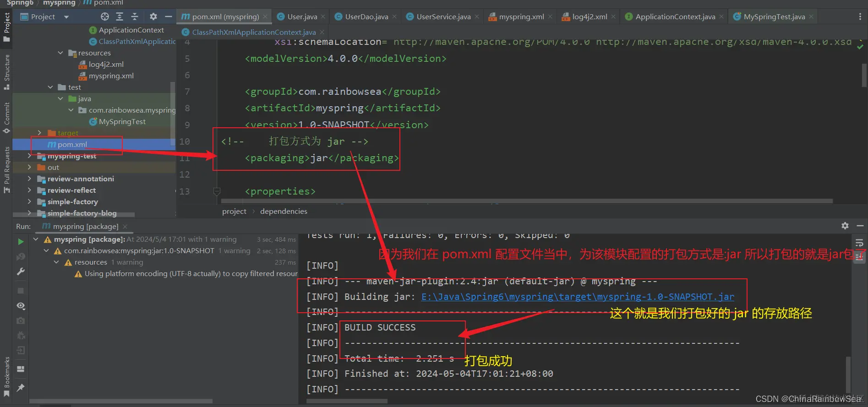
Task: Toggle soft-wrap in console output
Action: [859, 243]
